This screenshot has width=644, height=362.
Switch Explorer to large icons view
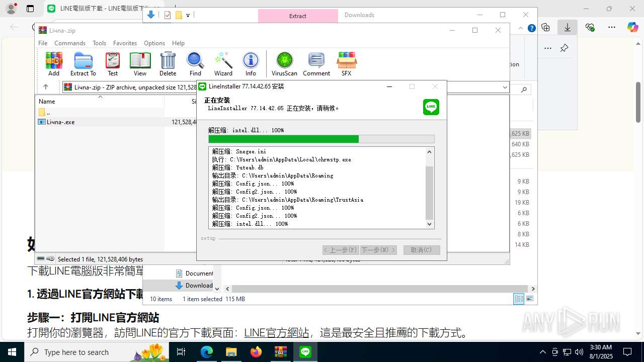pos(529,299)
